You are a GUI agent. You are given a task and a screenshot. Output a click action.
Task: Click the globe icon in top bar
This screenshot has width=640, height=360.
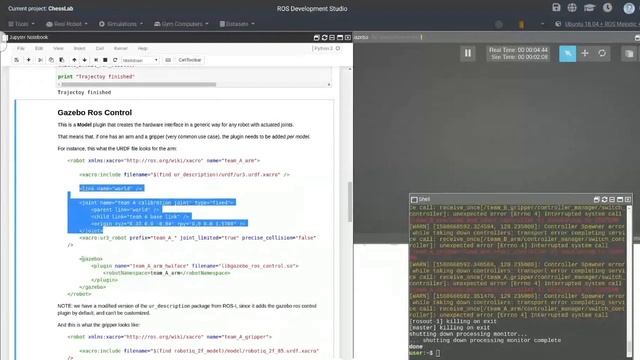coord(572,7)
